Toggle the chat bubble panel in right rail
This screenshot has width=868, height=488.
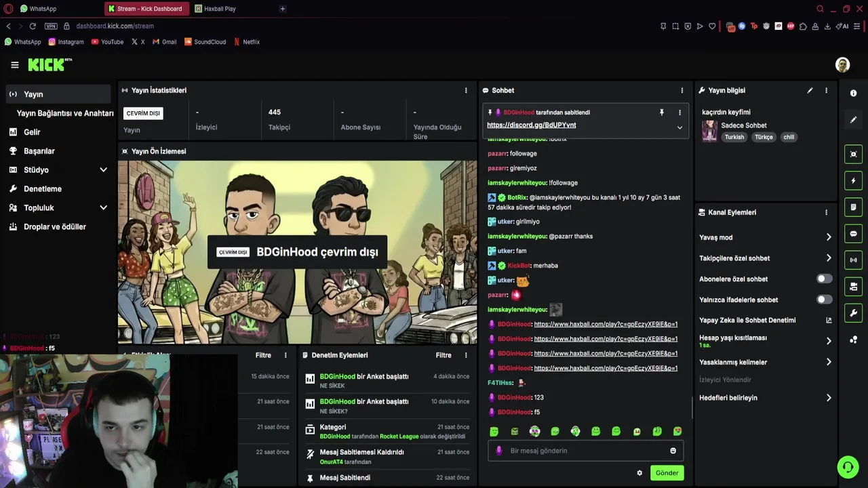853,234
